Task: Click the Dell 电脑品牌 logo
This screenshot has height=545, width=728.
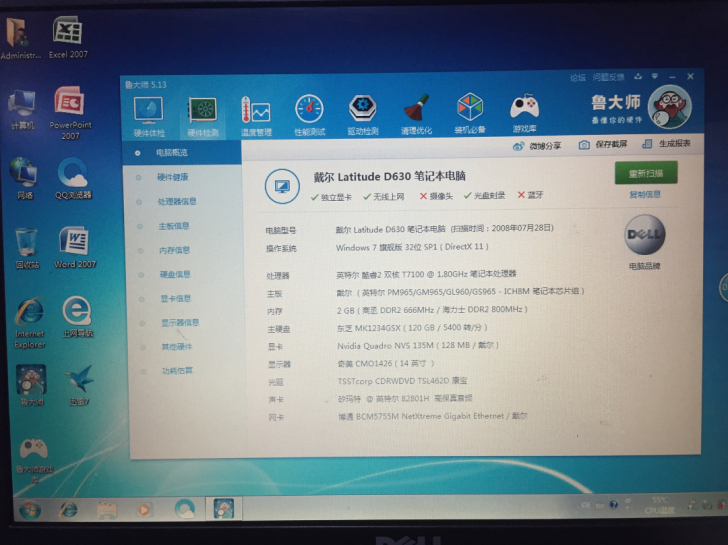Action: coord(644,235)
